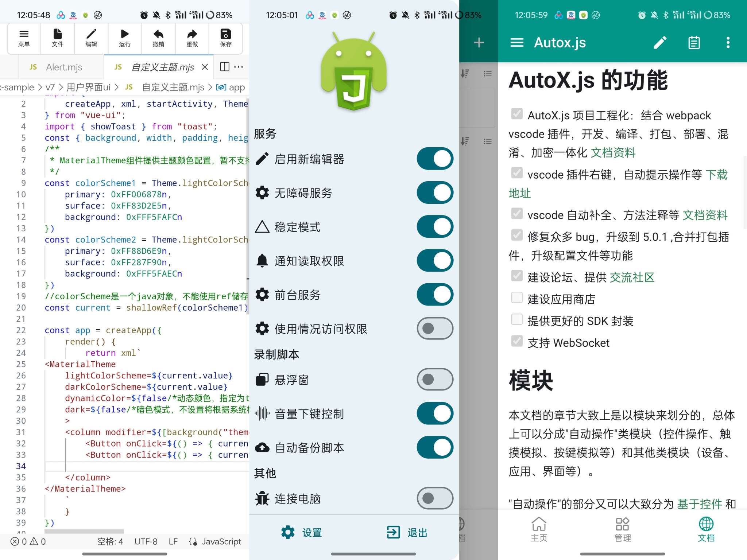Viewport: 747px width, 560px height.
Task: Change encoding via UTF-8 status item
Action: (x=146, y=541)
